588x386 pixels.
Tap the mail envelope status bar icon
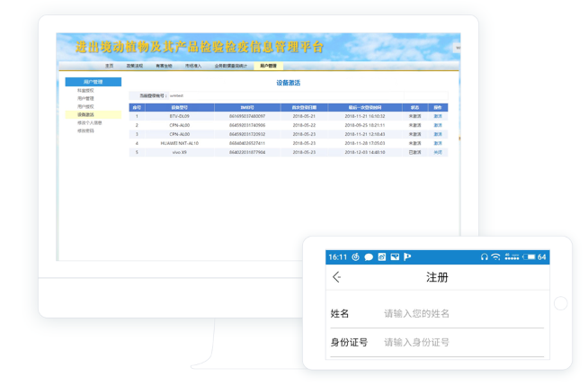click(395, 257)
